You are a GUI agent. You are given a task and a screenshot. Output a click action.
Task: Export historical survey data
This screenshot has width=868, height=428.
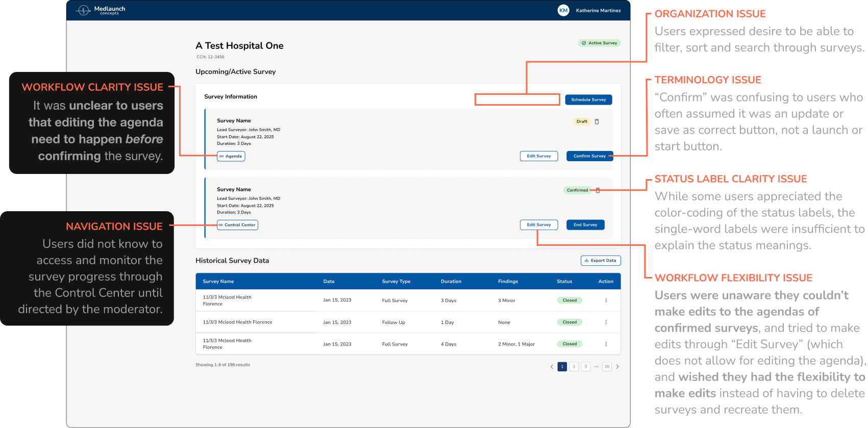[601, 261]
